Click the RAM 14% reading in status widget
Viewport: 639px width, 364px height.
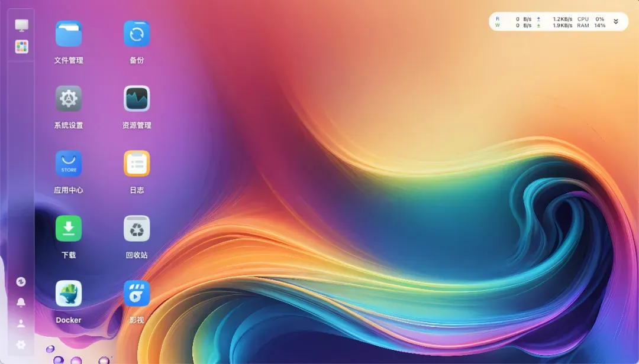click(590, 25)
